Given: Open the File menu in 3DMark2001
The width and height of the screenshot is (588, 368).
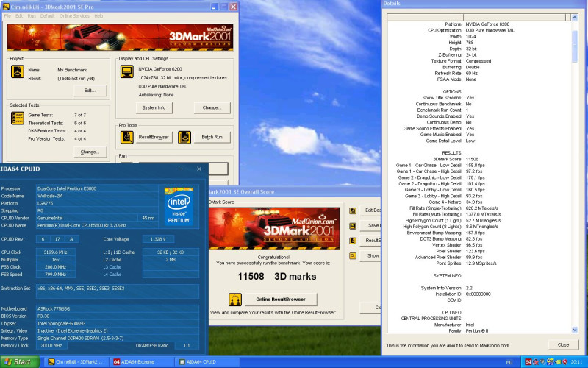Looking at the screenshot, I should coord(7,15).
